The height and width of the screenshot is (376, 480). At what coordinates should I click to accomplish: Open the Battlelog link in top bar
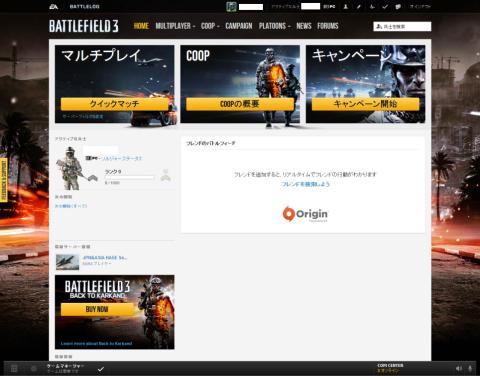pos(84,6)
